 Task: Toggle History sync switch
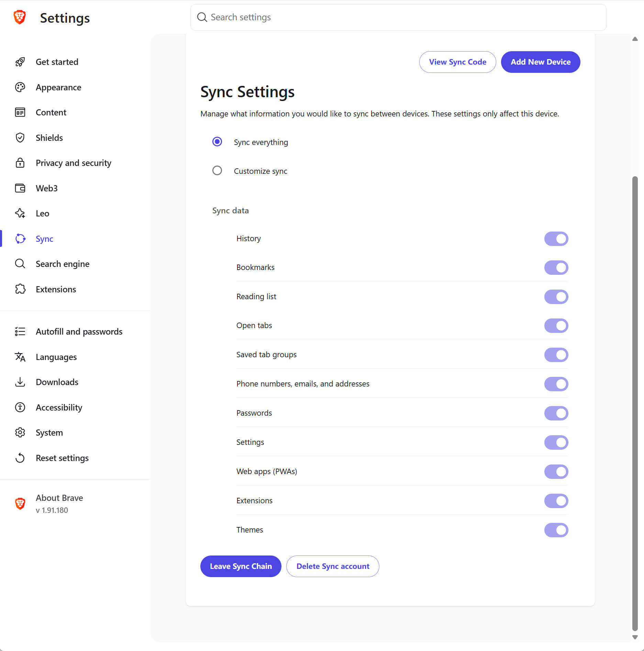556,239
